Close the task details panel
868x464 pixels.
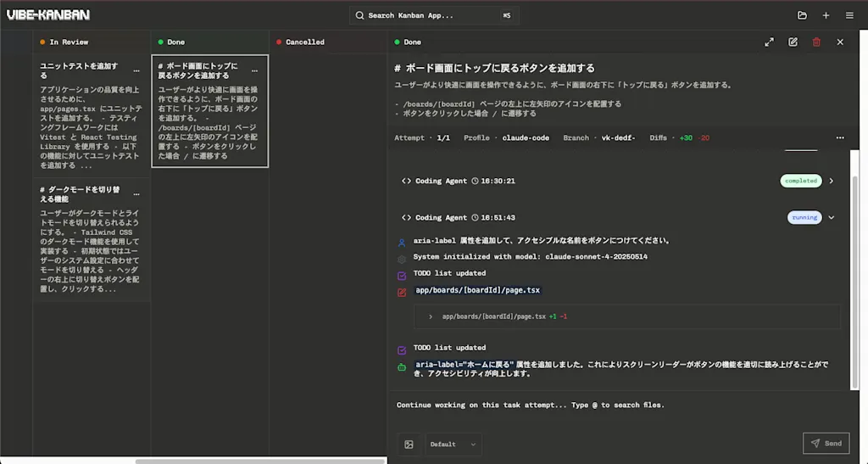[840, 42]
